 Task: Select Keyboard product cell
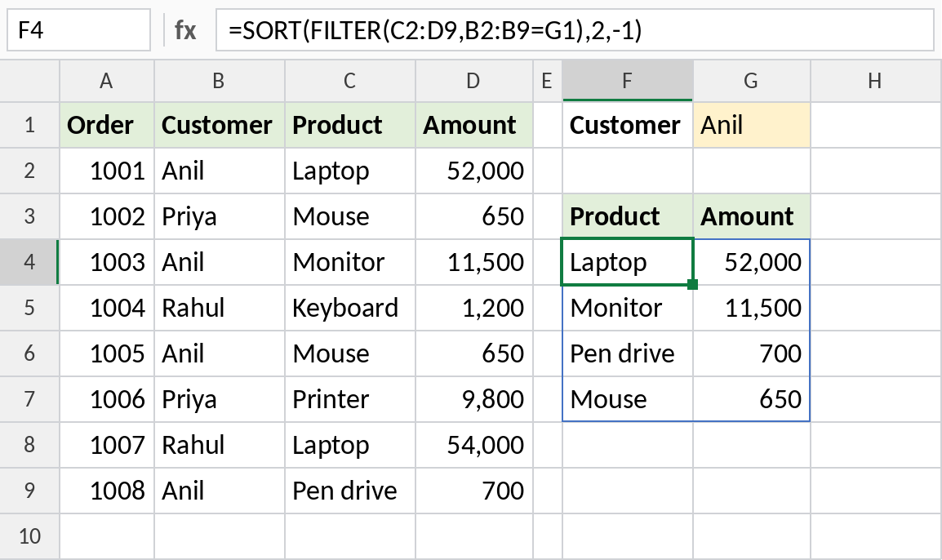click(x=349, y=308)
